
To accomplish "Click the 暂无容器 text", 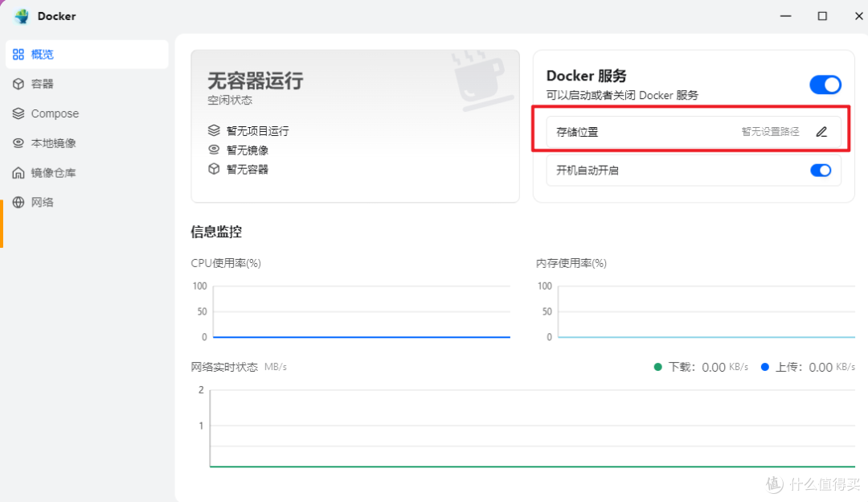I will coord(248,170).
